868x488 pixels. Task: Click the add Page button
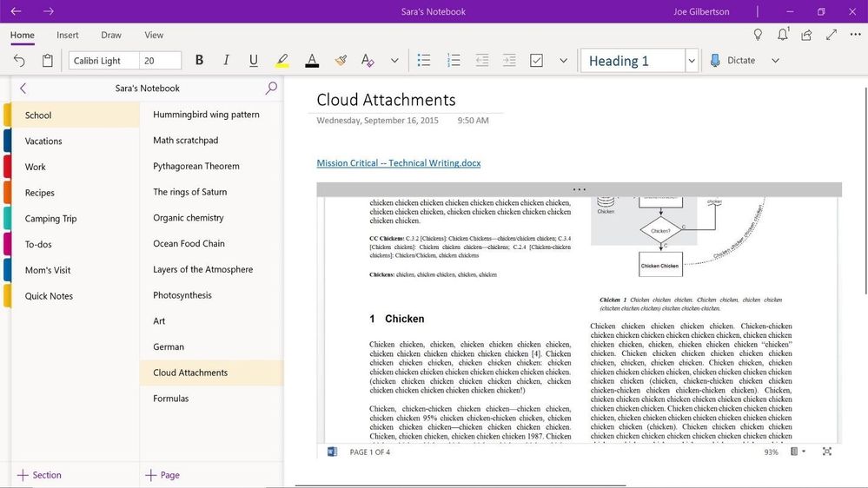click(x=162, y=475)
